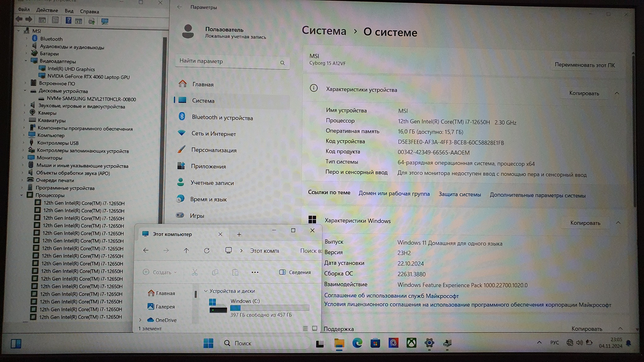Click the help icon in Device Manager toolbar
This screenshot has height=362, width=644.
coord(68,21)
